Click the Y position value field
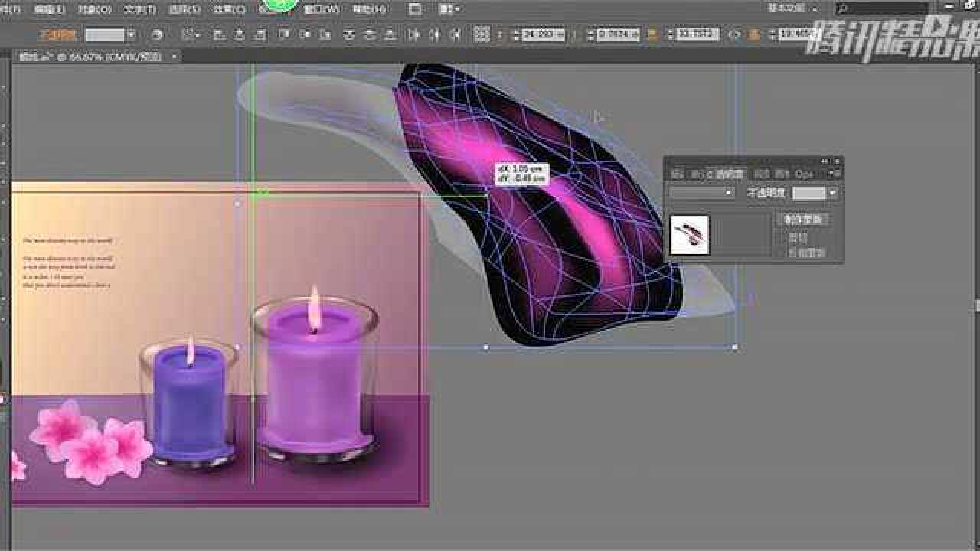 click(x=617, y=35)
